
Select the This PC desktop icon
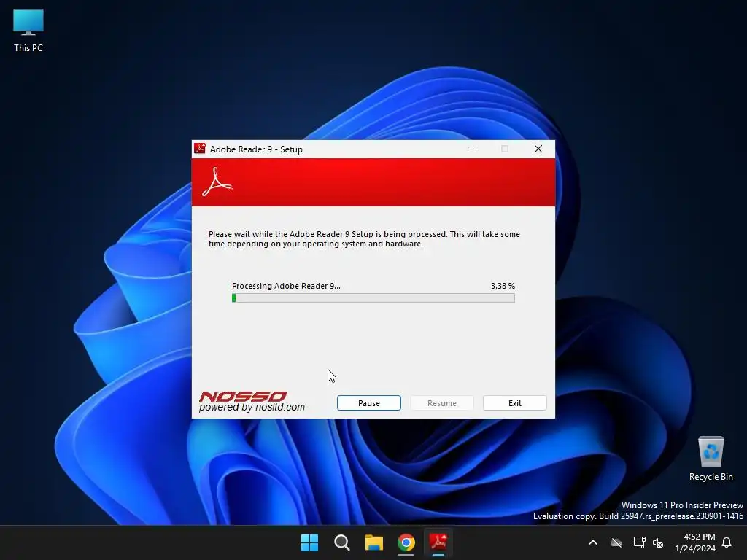[x=28, y=31]
